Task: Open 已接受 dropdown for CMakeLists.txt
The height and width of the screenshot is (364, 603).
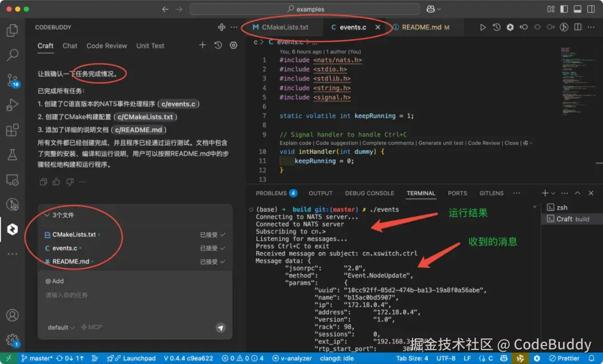Action: tap(213, 234)
